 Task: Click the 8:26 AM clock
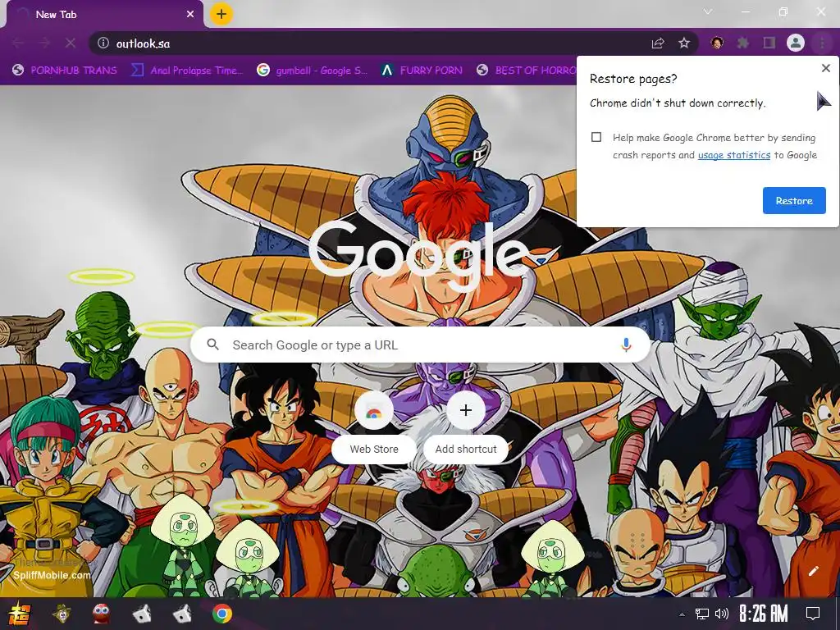tap(764, 614)
